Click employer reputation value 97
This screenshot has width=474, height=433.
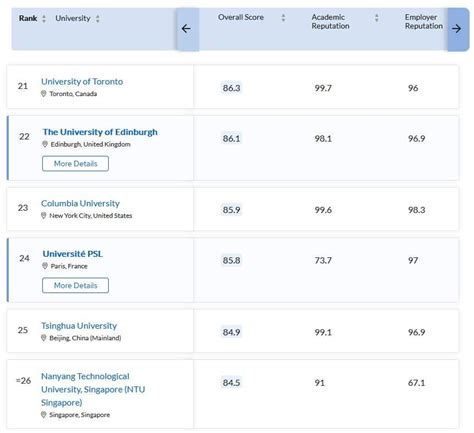click(413, 260)
